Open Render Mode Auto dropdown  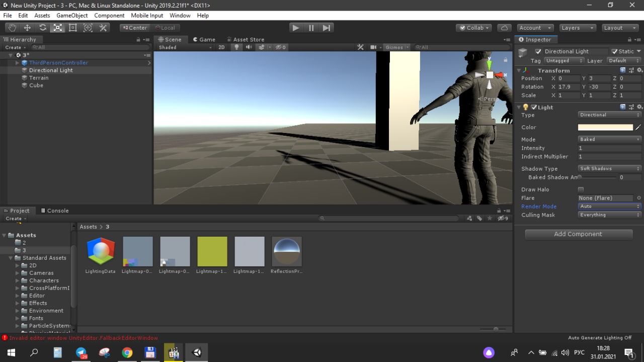[x=610, y=206]
